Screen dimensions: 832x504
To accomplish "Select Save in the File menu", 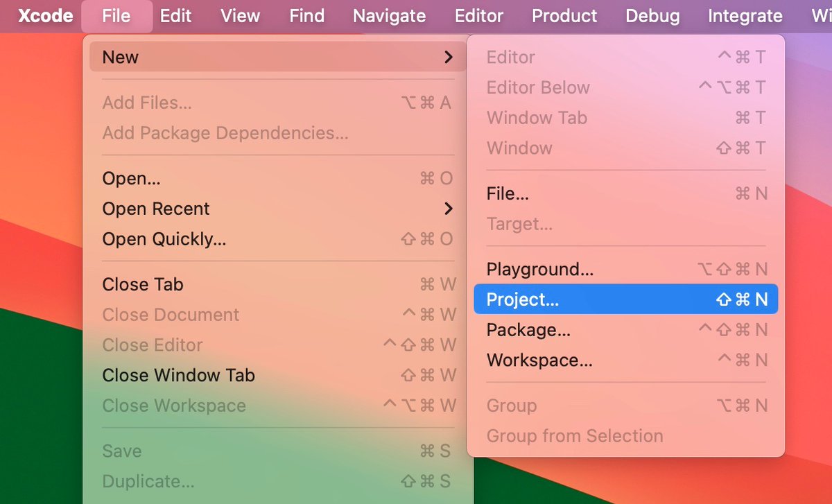I will pyautogui.click(x=277, y=451).
